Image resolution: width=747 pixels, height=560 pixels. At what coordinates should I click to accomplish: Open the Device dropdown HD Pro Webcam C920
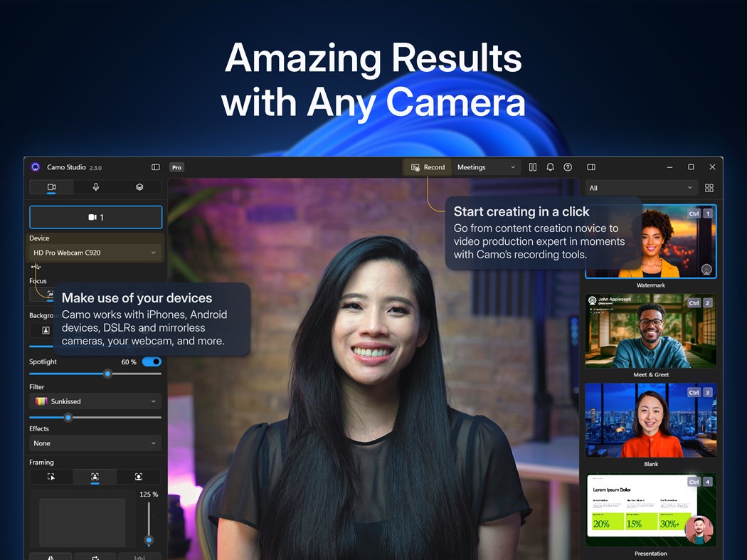tap(95, 253)
